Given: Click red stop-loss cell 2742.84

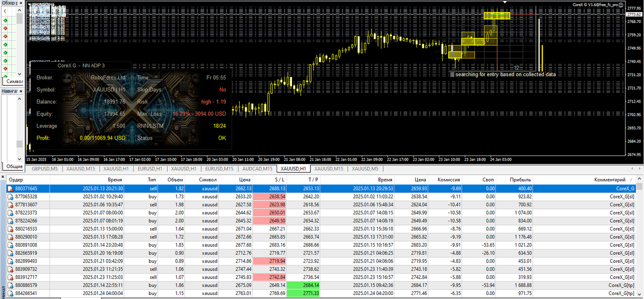Looking at the screenshot, I should [270, 277].
